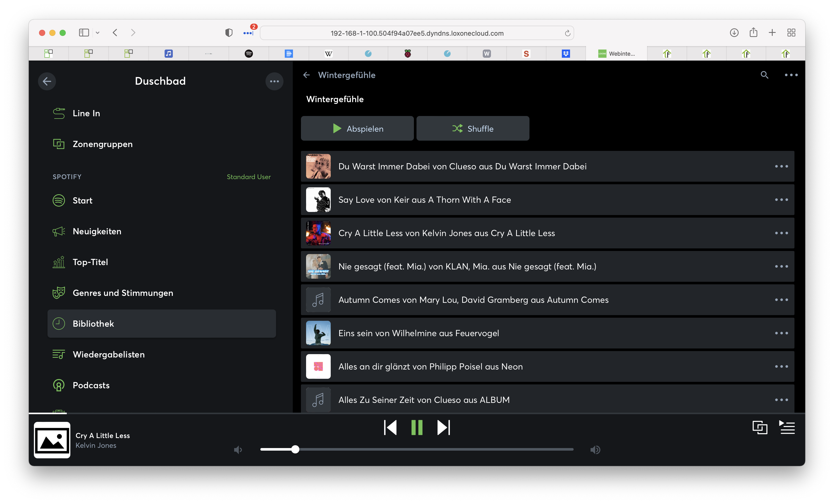Open options for Alles an dir glänzt
Screen dimensions: 834x504
[x=781, y=367]
